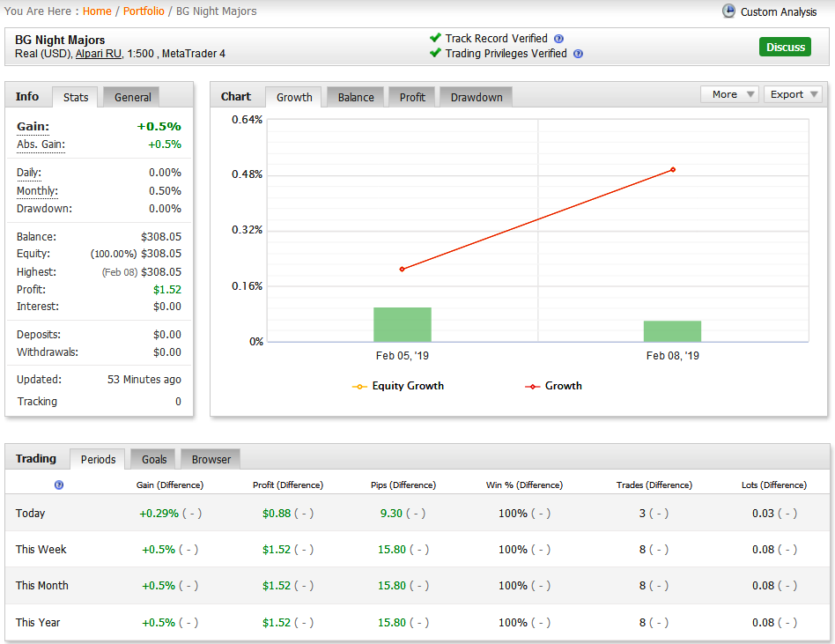This screenshot has height=644, width=835.
Task: Go to Home breadcrumb link
Action: (97, 11)
